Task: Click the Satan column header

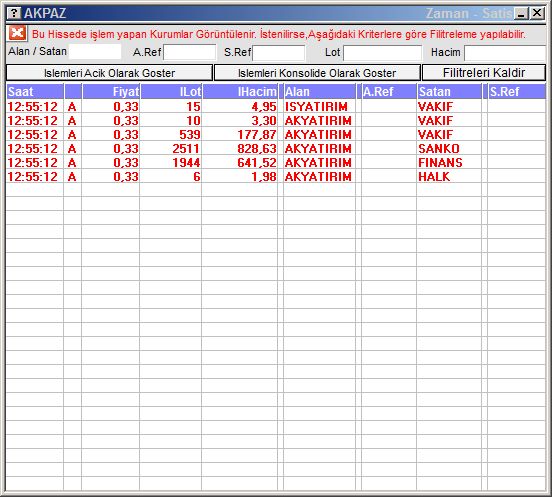Action: coord(449,92)
